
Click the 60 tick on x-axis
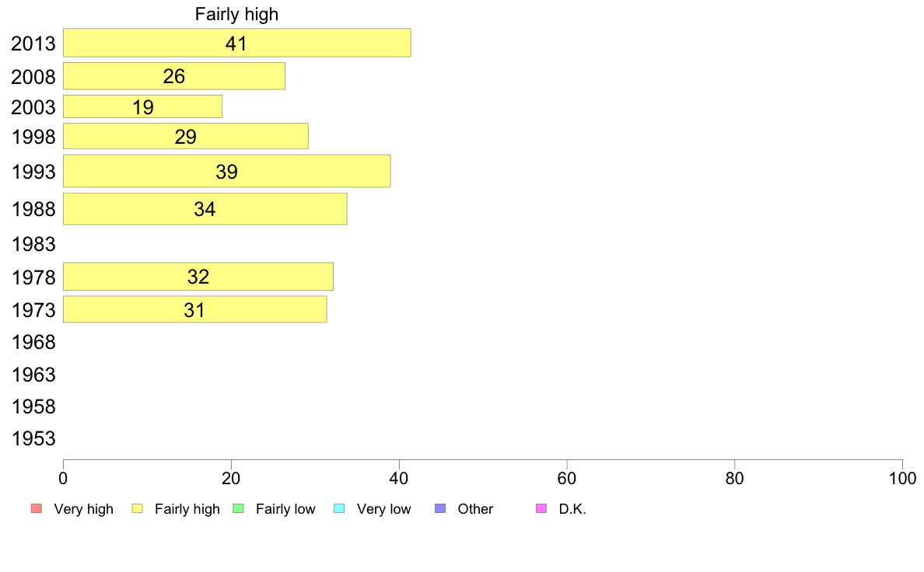(x=567, y=478)
